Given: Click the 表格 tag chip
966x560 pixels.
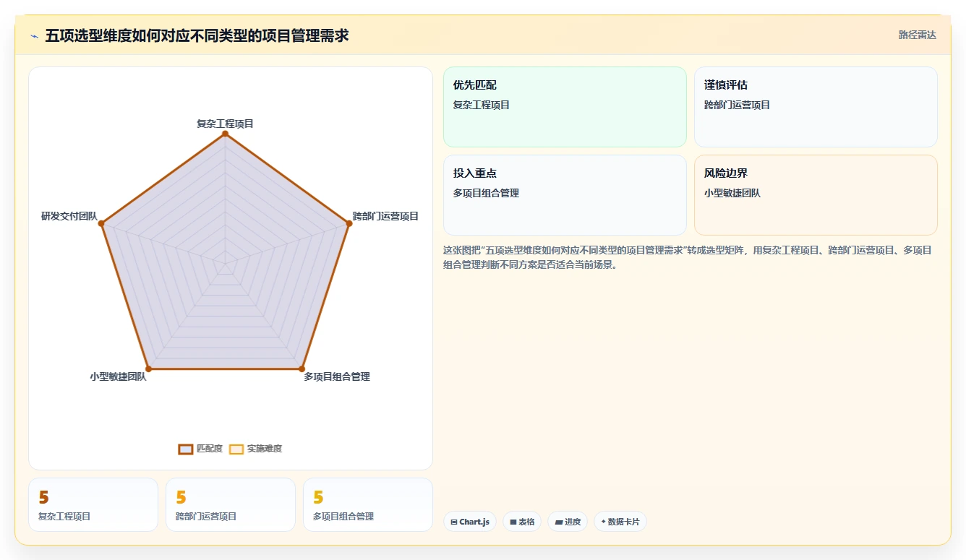Looking at the screenshot, I should [x=522, y=522].
